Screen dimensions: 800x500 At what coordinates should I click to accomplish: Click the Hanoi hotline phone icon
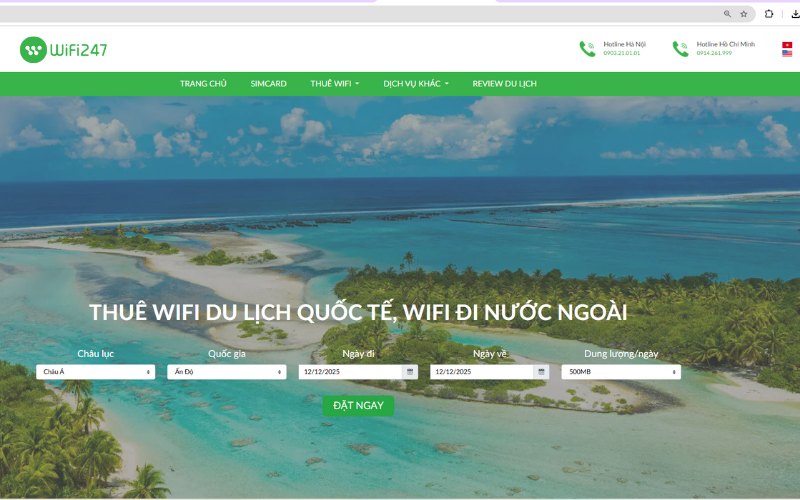coord(587,48)
